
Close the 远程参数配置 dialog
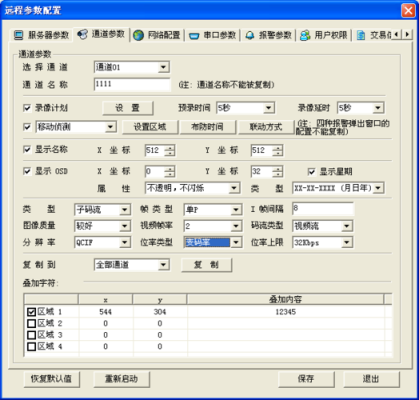pyautogui.click(x=408, y=10)
